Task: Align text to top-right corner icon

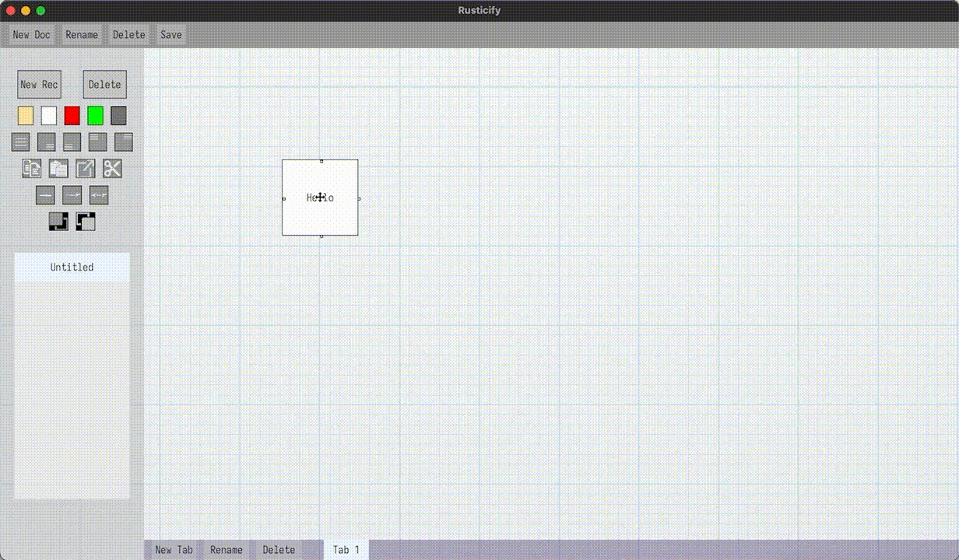Action: pos(124,142)
